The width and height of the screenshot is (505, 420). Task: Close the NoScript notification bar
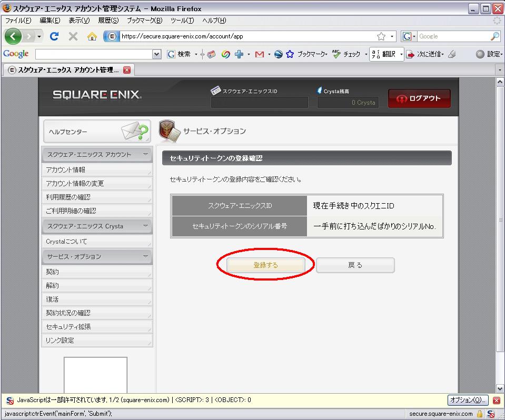497,401
